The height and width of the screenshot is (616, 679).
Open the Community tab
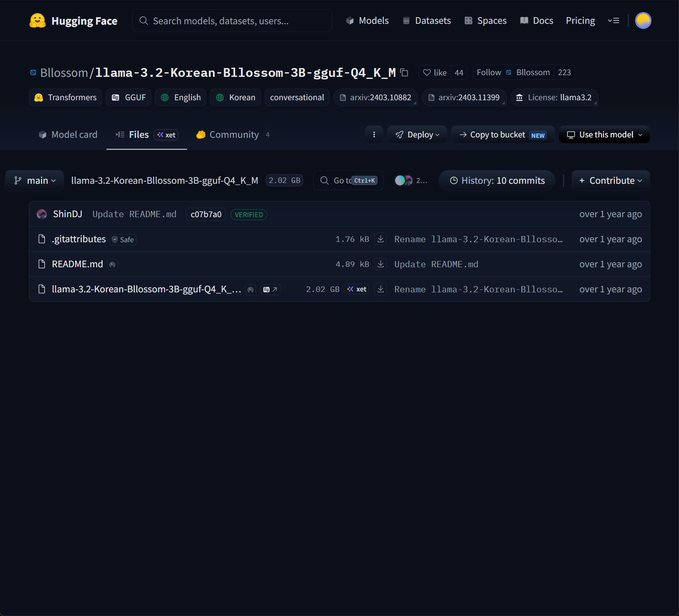click(x=233, y=134)
